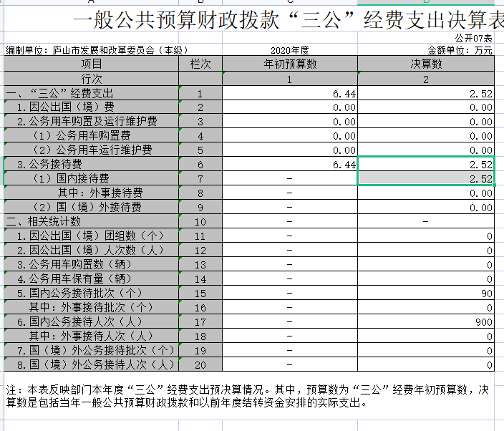Select the 一、"三公"经费支出 row label

[92, 94]
